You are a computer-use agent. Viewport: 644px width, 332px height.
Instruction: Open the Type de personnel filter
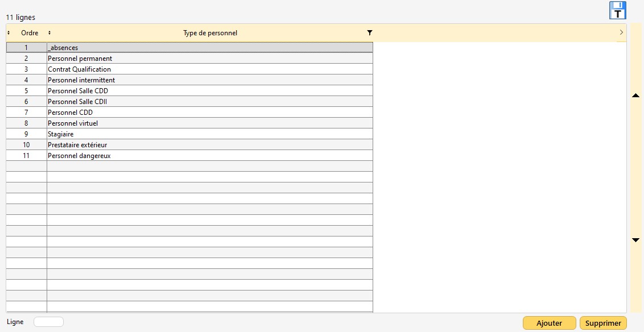[370, 33]
